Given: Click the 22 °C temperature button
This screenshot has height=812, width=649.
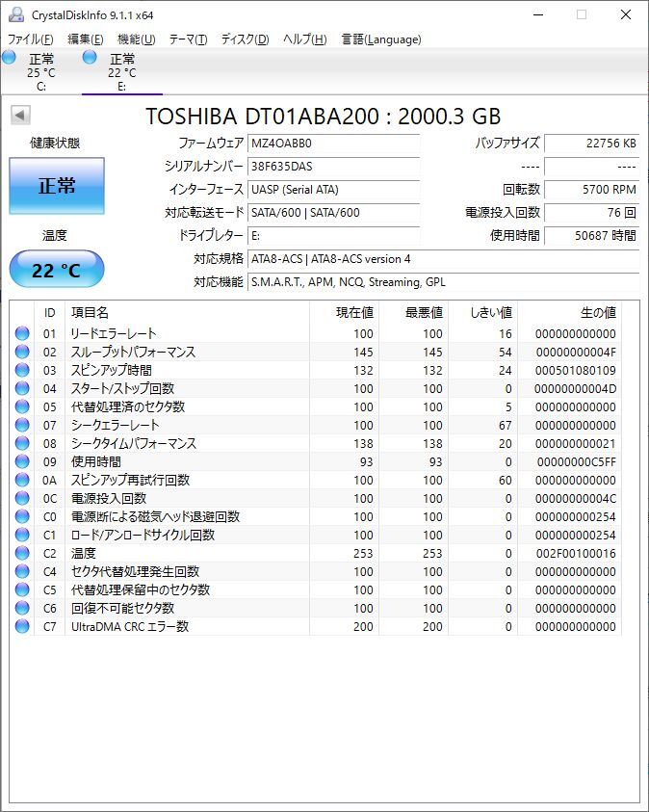Looking at the screenshot, I should pos(57,270).
